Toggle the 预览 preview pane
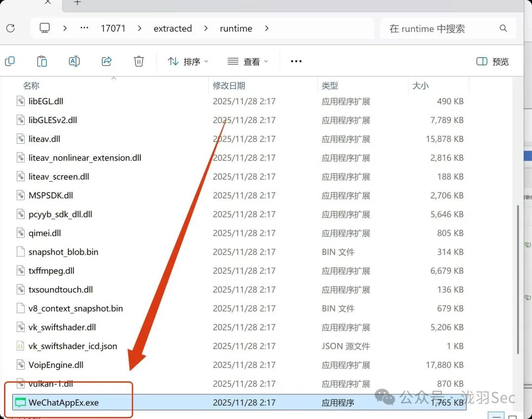 (x=493, y=62)
